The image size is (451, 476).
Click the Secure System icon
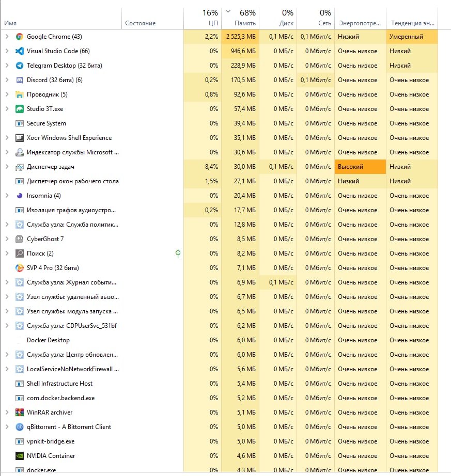click(20, 123)
